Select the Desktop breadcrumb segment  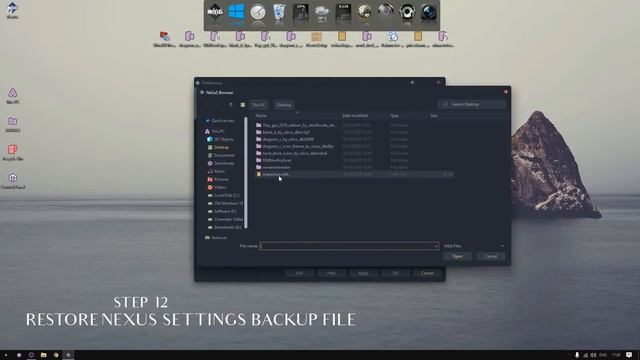284,105
